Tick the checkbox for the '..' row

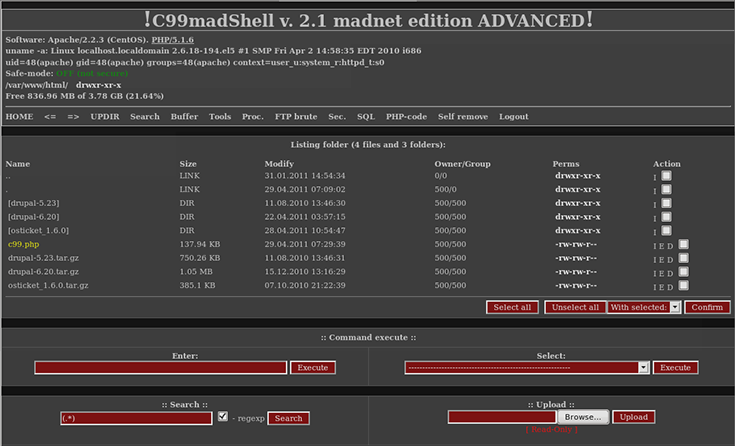point(666,175)
